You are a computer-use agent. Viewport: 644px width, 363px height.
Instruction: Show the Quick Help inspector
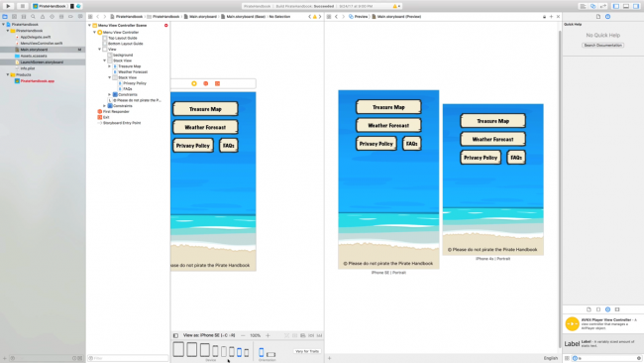pos(608,17)
